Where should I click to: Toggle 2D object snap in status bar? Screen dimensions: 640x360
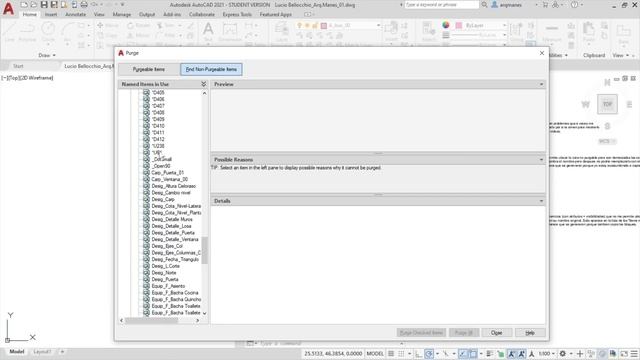coord(473,353)
